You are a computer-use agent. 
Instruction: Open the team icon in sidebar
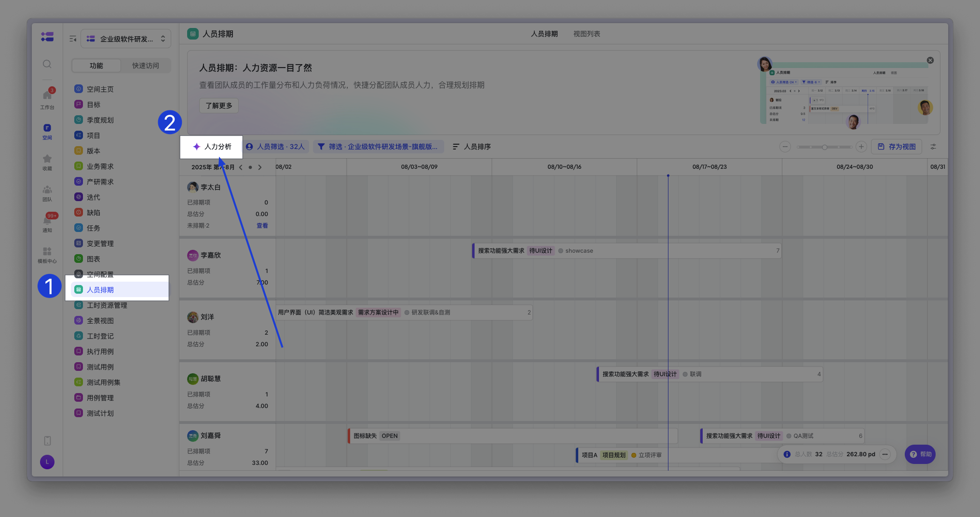(x=47, y=190)
